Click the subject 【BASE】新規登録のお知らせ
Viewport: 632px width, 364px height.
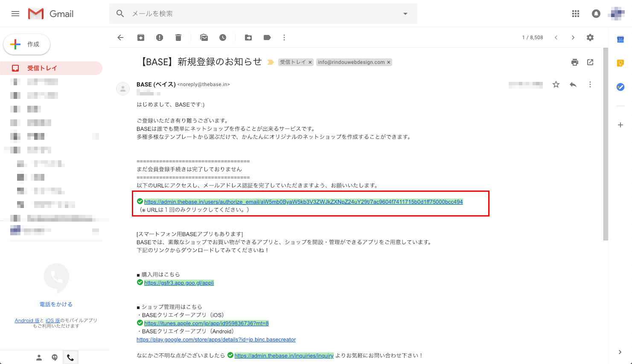(x=201, y=62)
